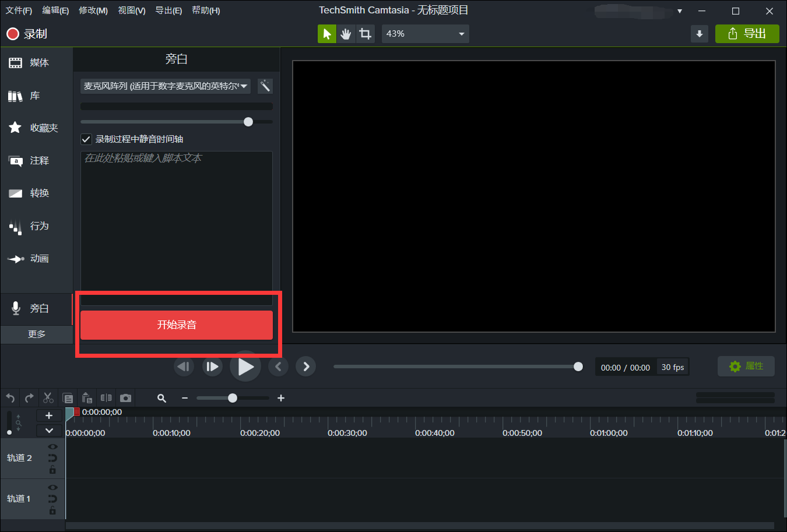The image size is (787, 532).
Task: Open the 编辑(E) menu
Action: [x=55, y=10]
